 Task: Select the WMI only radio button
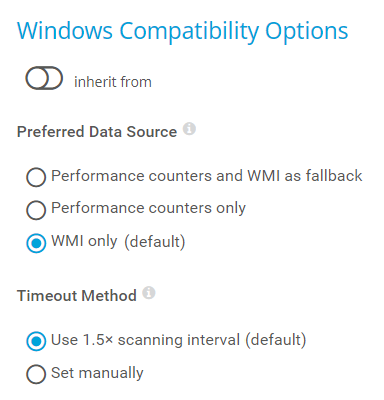[36, 243]
